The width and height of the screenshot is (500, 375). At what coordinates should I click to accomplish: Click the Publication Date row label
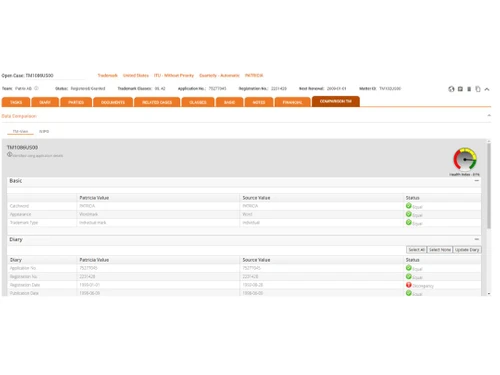[24, 293]
